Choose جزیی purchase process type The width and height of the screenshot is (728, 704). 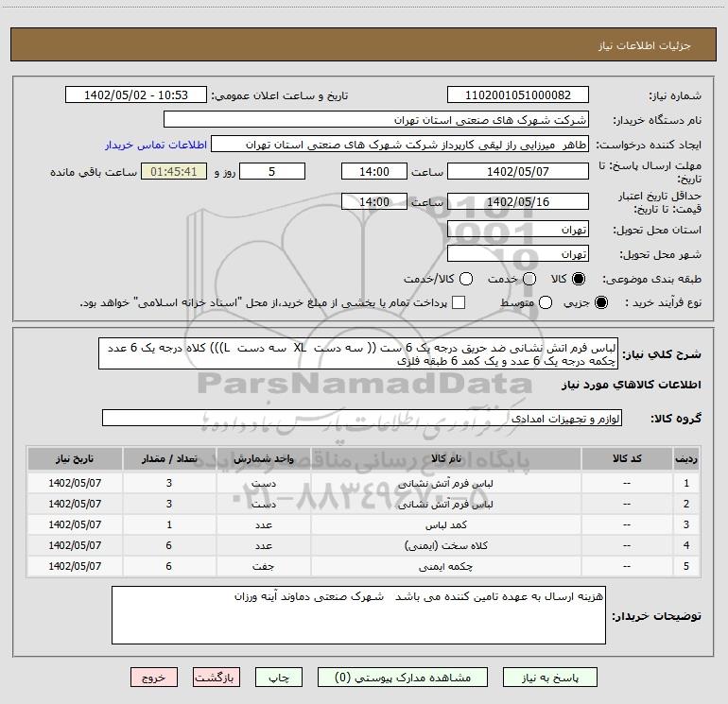click(600, 302)
